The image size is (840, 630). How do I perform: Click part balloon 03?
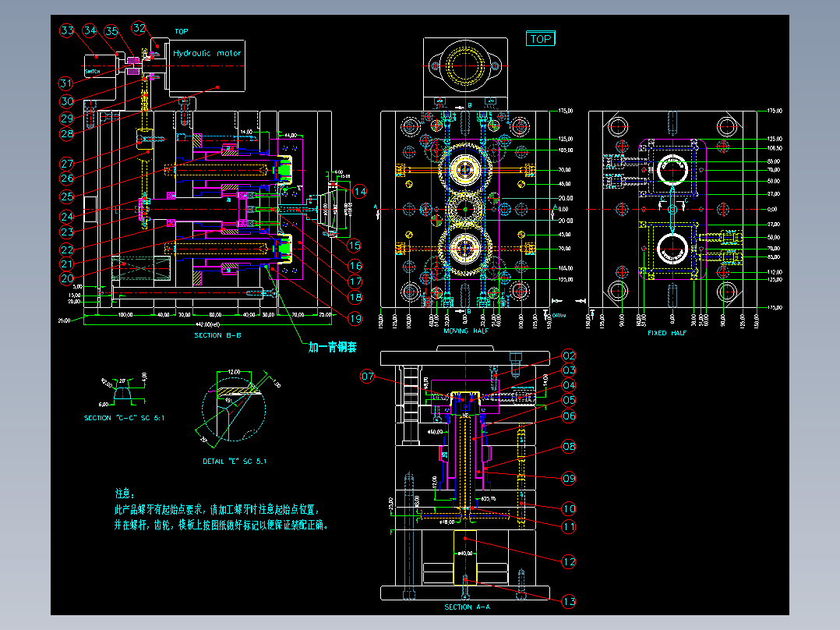(x=569, y=370)
